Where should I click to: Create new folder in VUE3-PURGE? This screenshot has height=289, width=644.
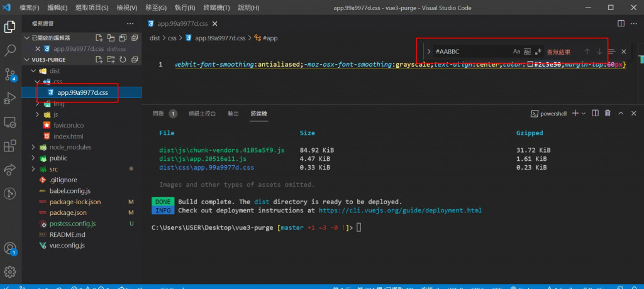[x=111, y=60]
